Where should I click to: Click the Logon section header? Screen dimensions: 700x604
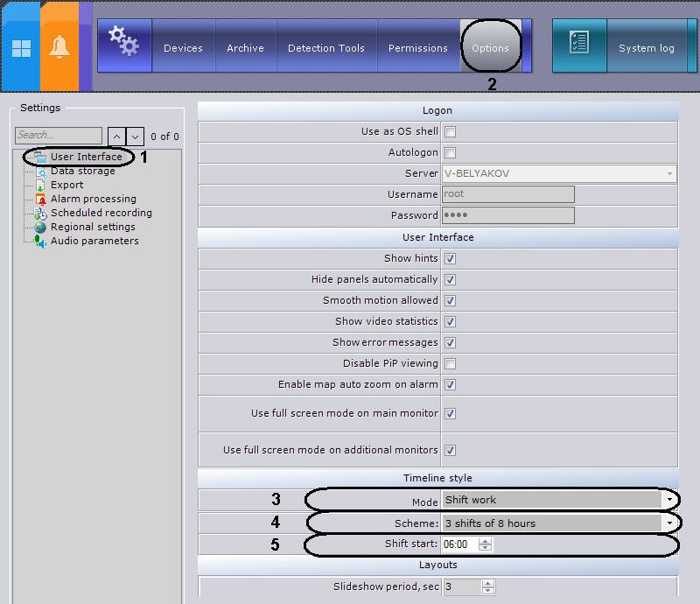pyautogui.click(x=437, y=111)
